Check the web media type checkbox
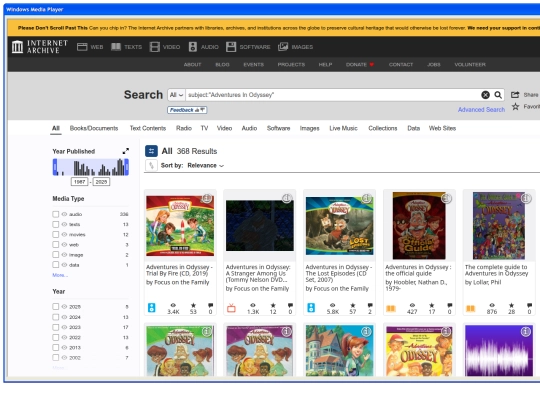The height and width of the screenshot is (405, 540). 56,245
